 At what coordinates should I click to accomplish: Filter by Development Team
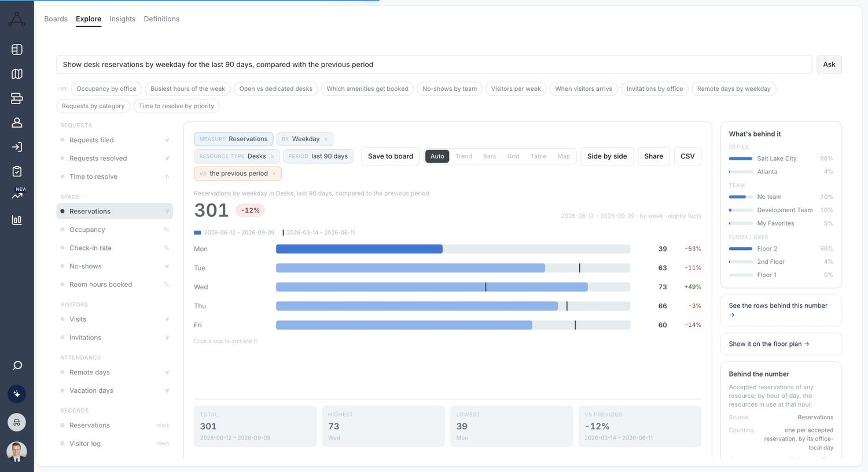[x=781, y=210]
